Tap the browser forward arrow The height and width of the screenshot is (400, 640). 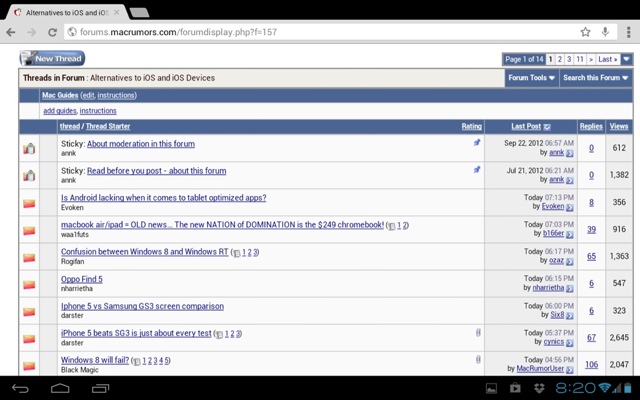(x=32, y=32)
